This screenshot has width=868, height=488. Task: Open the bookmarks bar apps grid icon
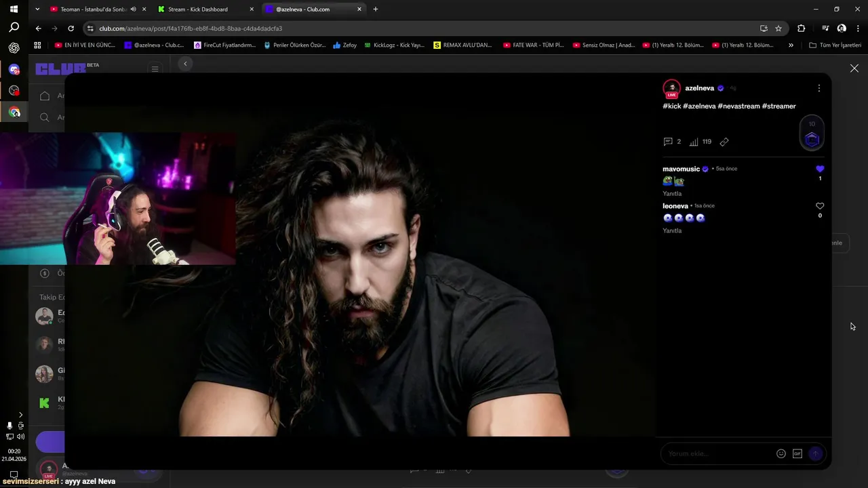pyautogui.click(x=37, y=45)
